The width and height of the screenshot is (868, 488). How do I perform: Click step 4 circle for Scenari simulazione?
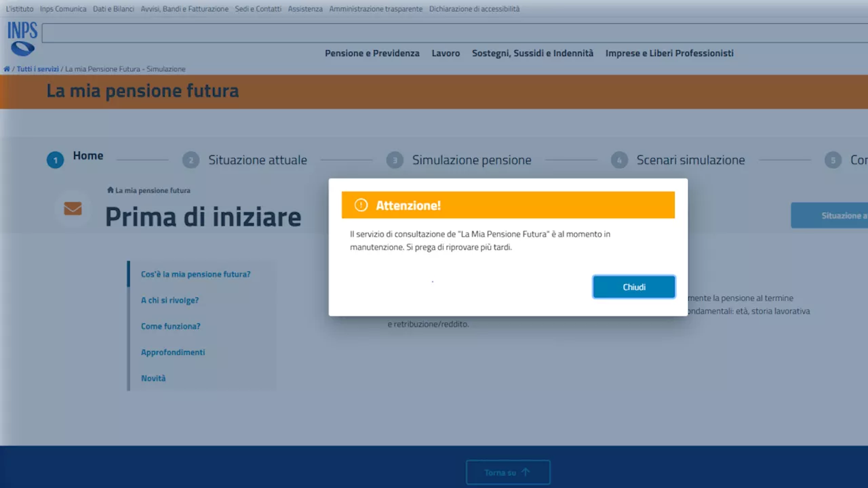(x=618, y=160)
